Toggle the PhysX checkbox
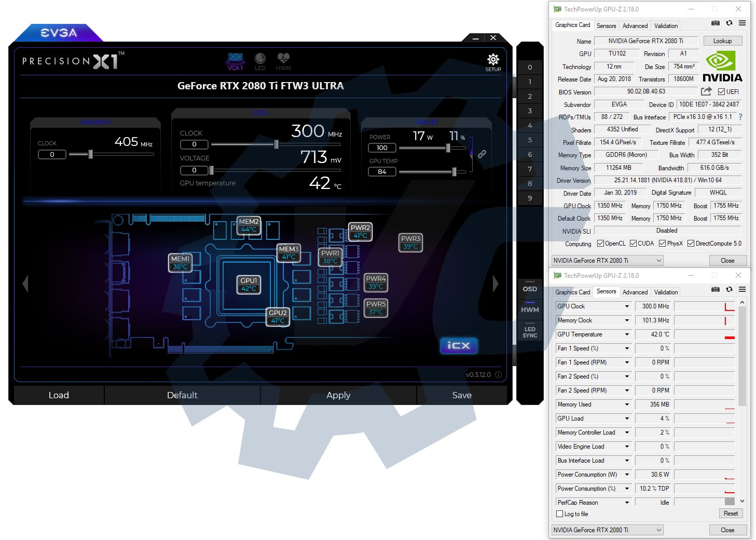 [x=662, y=244]
